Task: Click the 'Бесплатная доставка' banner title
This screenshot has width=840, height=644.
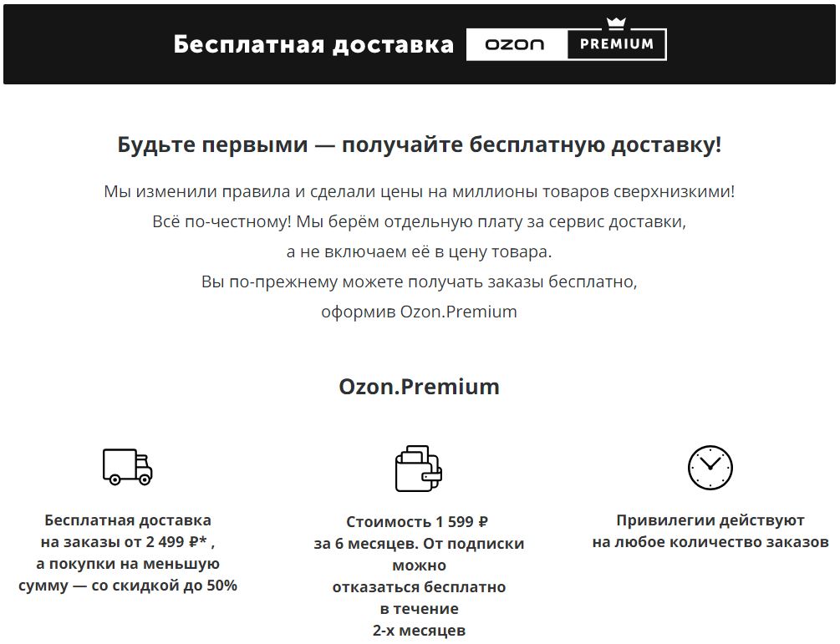Action: 313,44
